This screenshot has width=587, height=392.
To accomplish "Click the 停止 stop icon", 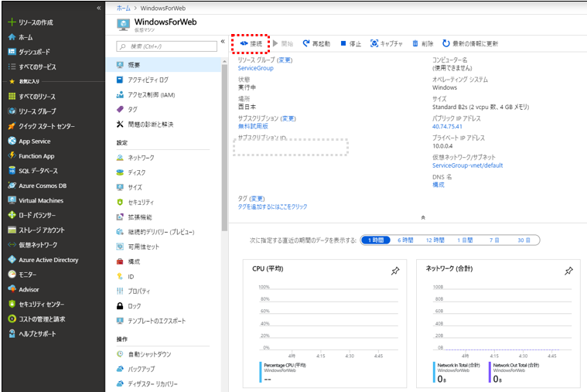I will (x=343, y=43).
